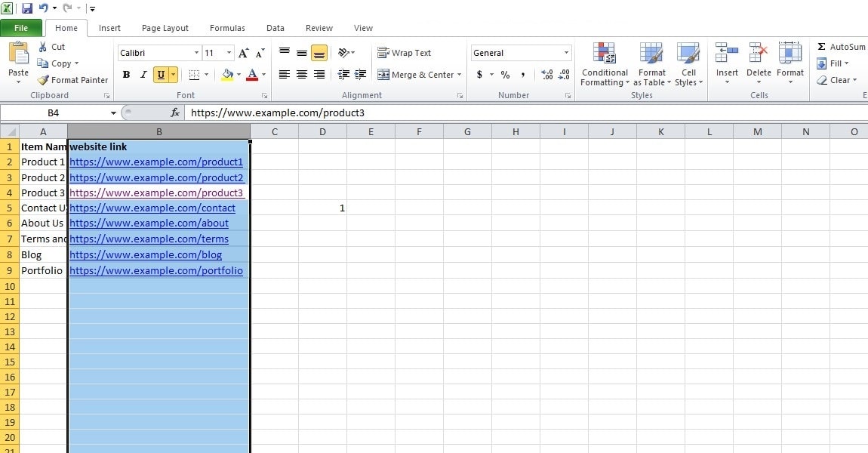Enable Wrap Text for selected cells

(x=404, y=53)
